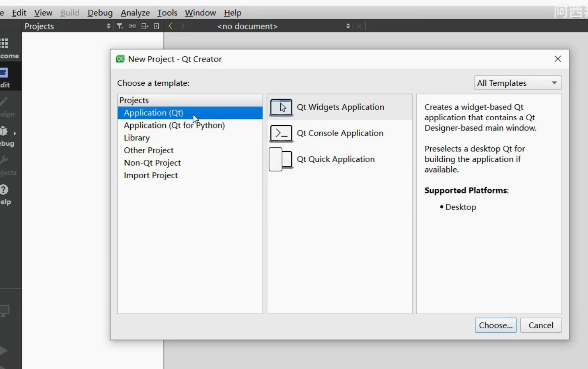Open Help mode from the sidebar

click(x=5, y=195)
